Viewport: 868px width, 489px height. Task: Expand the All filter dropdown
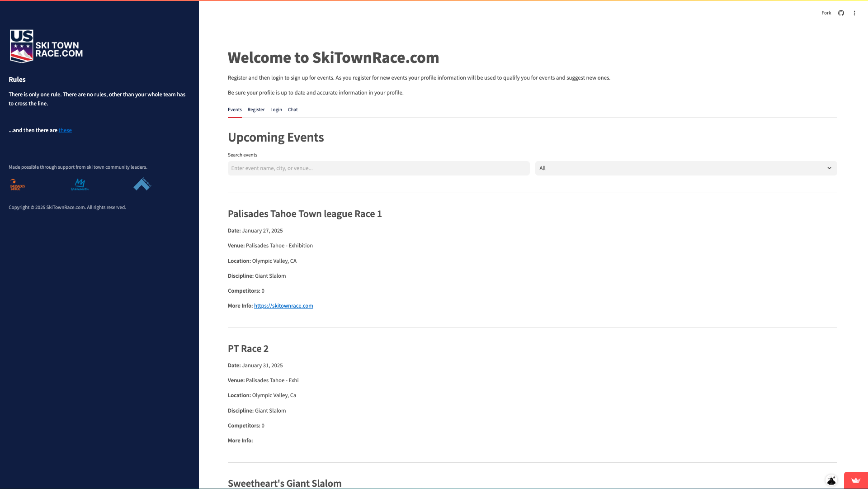point(678,168)
